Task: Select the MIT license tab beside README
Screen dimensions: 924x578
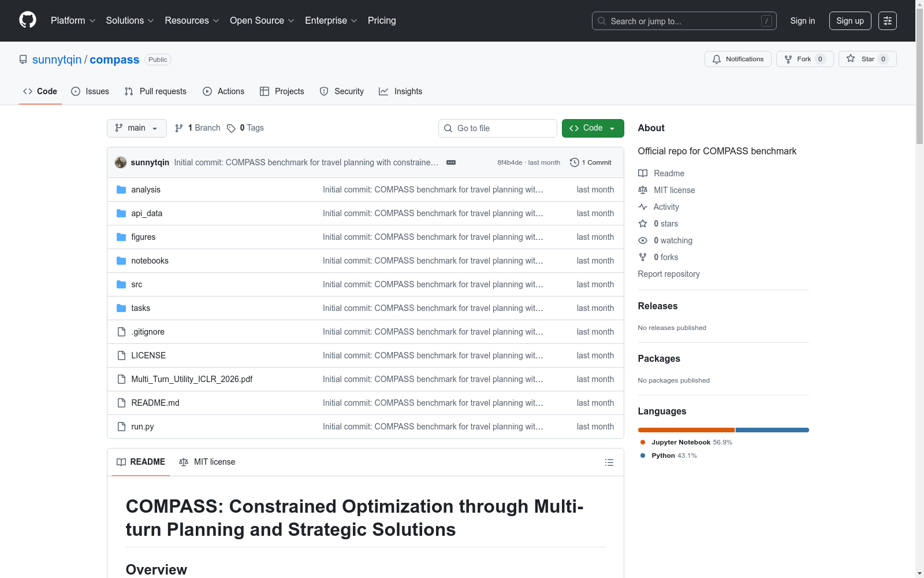Action: coord(207,462)
